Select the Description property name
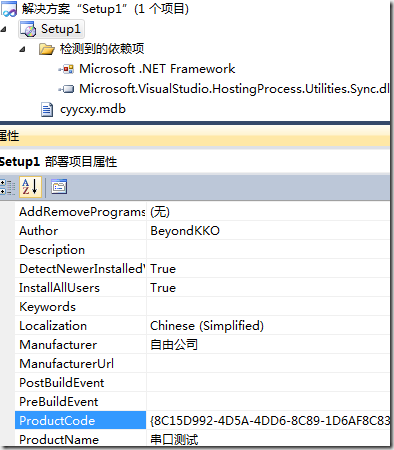The width and height of the screenshot is (394, 450). (x=80, y=250)
